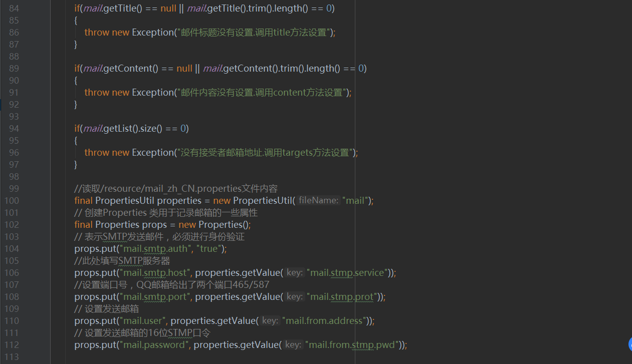The height and width of the screenshot is (364, 632).
Task: Click the "key:" hint before "mail.from.stmp.pwd"
Action: coord(293,344)
